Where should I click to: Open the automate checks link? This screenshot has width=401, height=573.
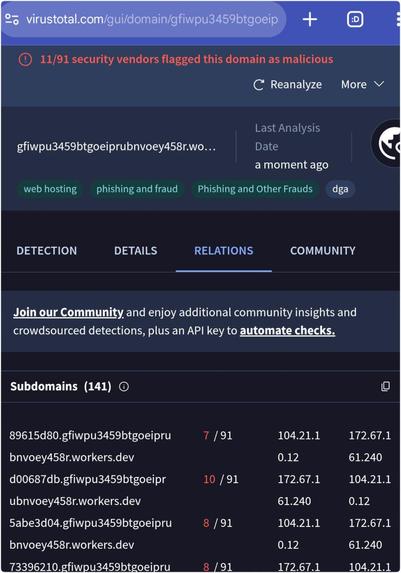coord(287,331)
